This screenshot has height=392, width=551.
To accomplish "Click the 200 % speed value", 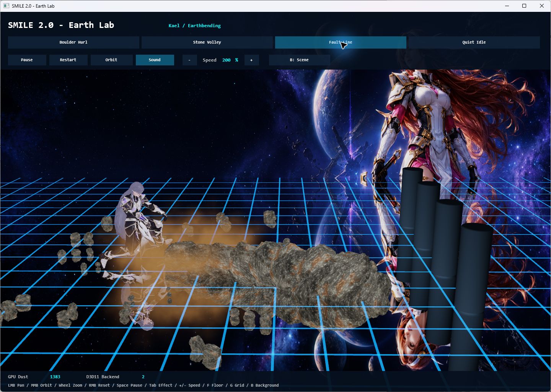I will (x=230, y=60).
